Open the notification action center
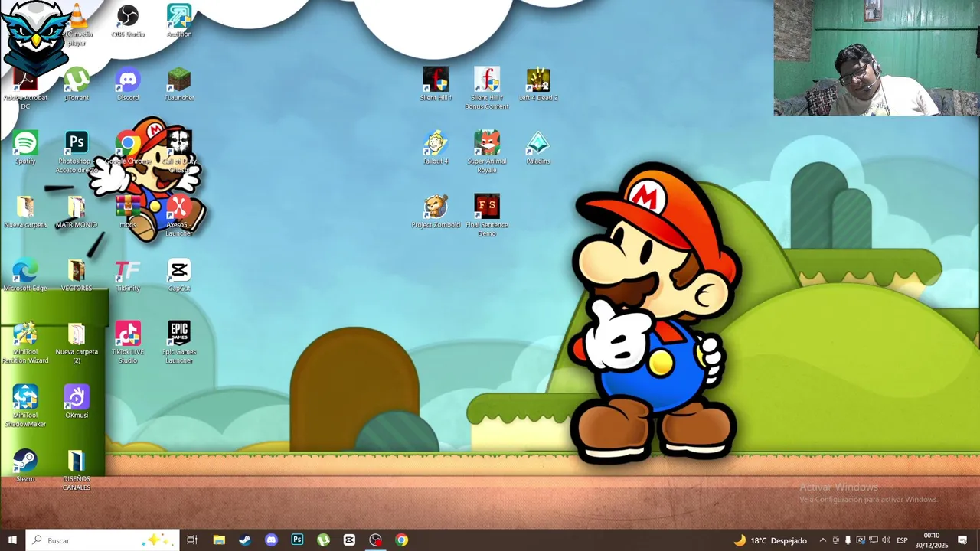980x551 pixels. tap(962, 540)
